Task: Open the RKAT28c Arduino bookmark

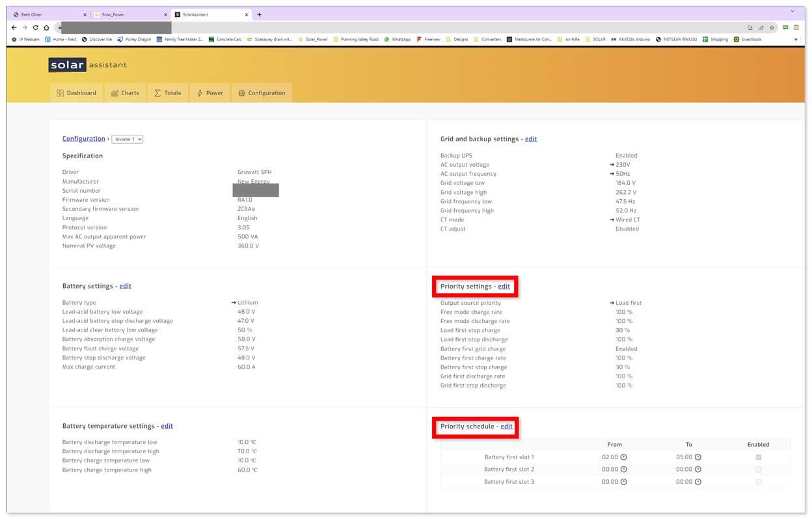Action: (x=630, y=39)
